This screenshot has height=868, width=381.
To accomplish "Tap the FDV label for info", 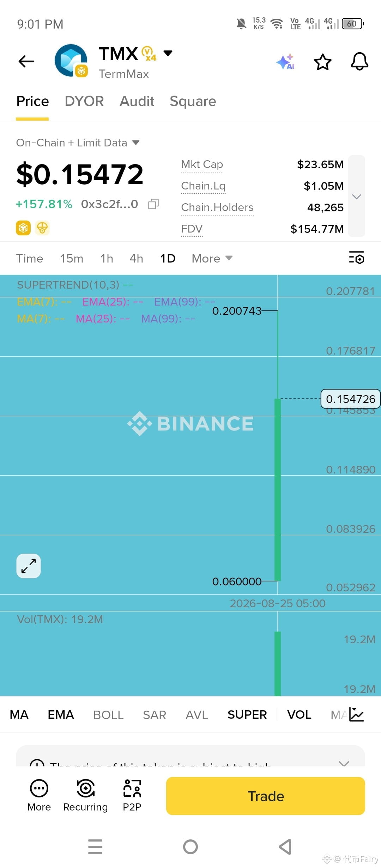I will point(192,229).
